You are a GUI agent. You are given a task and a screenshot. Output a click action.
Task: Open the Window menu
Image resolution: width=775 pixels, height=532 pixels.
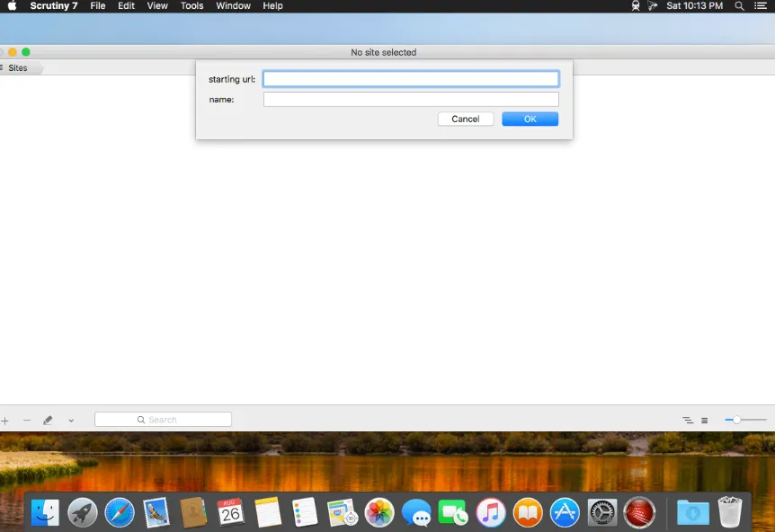[233, 6]
